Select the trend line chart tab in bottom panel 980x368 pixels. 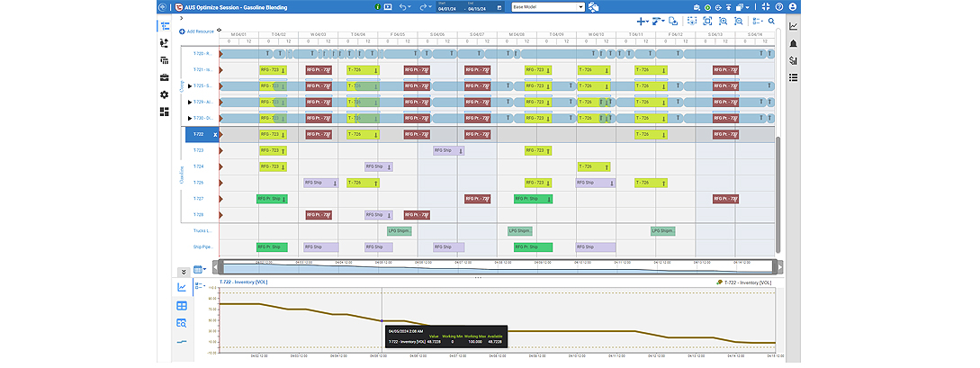pyautogui.click(x=182, y=287)
